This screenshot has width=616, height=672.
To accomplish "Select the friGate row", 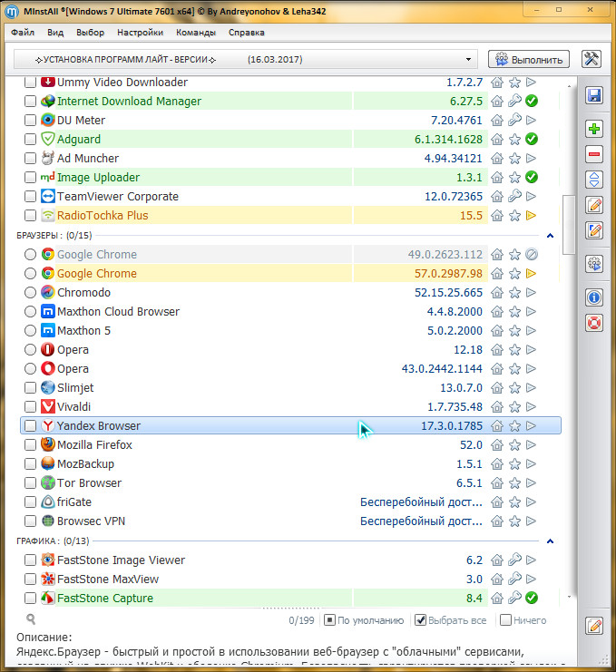I will click(290, 502).
